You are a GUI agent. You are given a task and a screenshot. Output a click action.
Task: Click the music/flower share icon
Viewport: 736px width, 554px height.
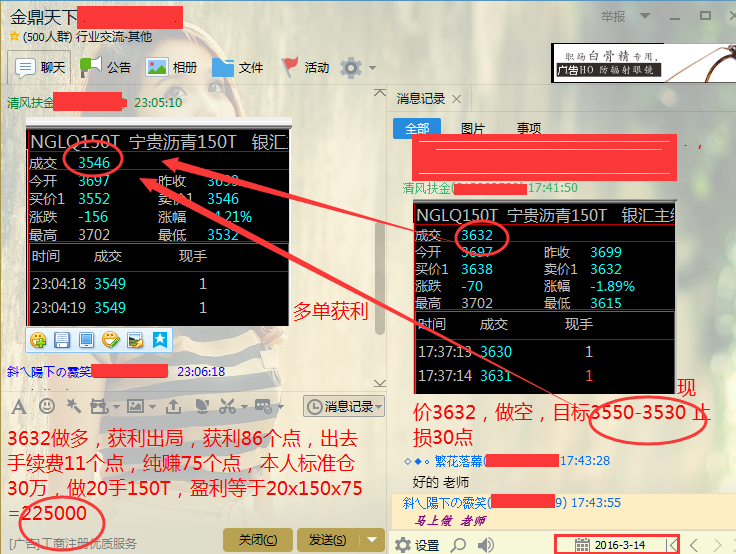coord(202,407)
